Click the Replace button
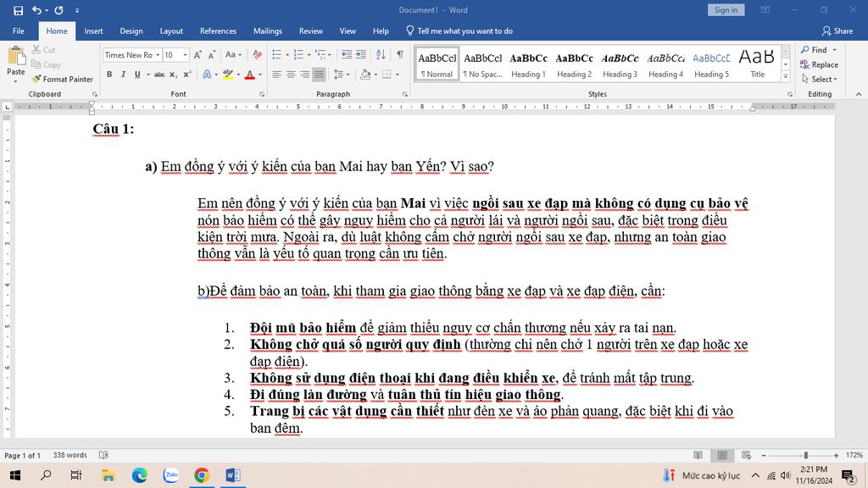Screen dimensions: 868x488 819,64
